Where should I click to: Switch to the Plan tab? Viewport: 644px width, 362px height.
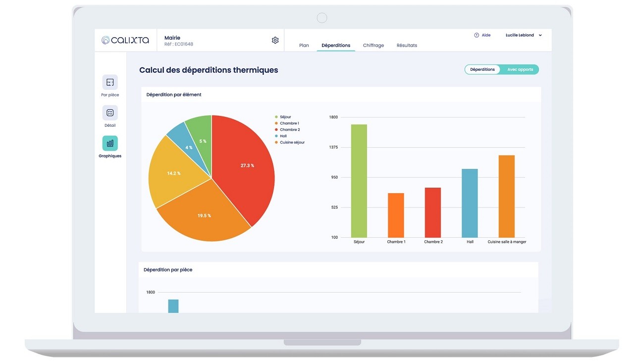pos(304,45)
